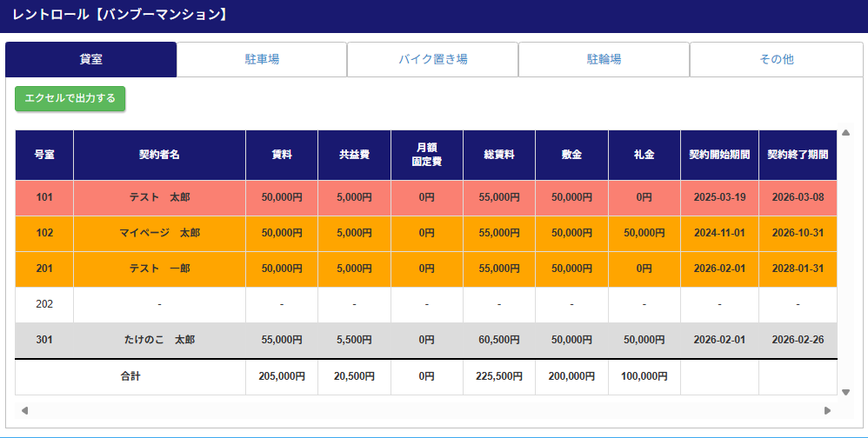Click the scroll up arrow of table
This screenshot has width=868, height=438.
point(845,134)
